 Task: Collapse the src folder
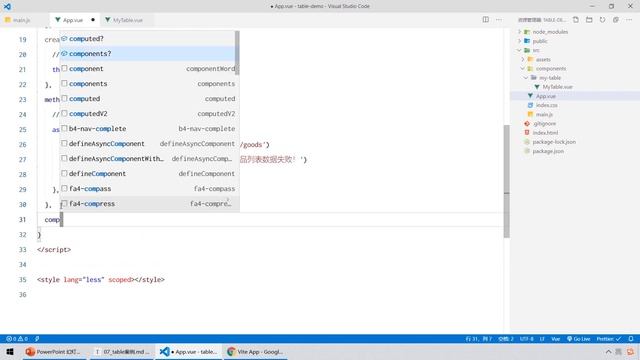pos(520,50)
